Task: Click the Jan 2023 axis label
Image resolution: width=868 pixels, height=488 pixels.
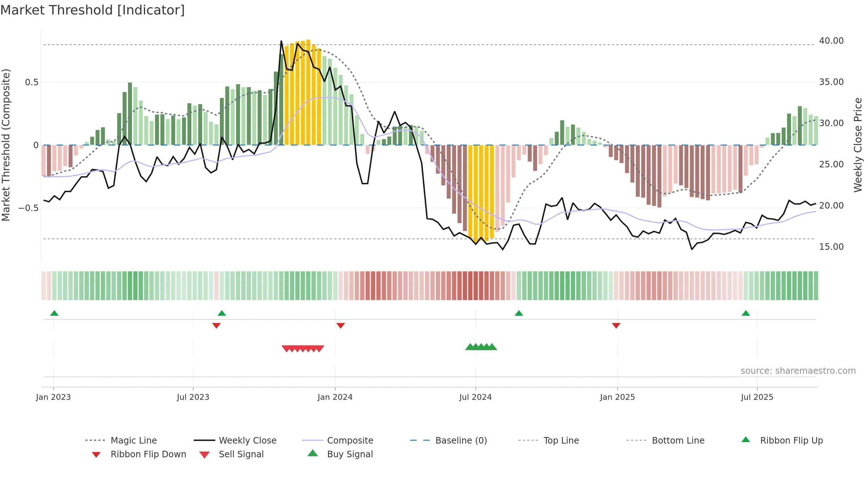Action: pyautogui.click(x=54, y=397)
